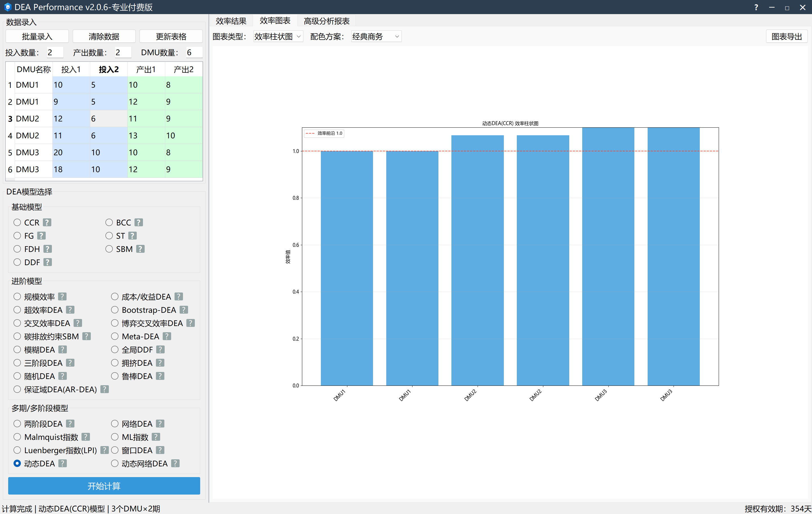Select the 两阶段DEA radio button

17,424
